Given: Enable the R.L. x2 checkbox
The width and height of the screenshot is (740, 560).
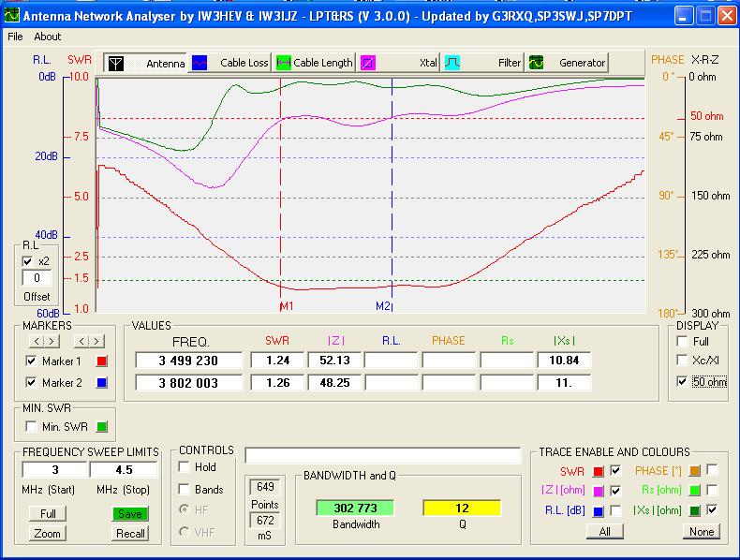Looking at the screenshot, I should point(28,261).
